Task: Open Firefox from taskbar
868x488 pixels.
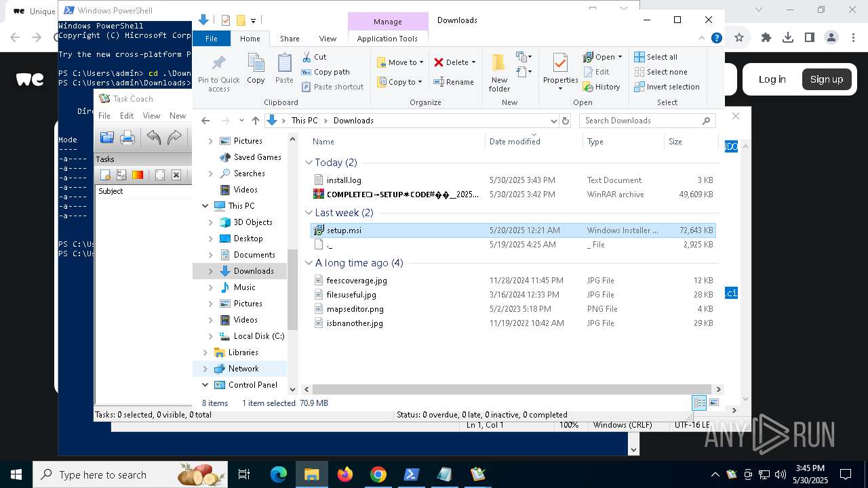Action: click(345, 474)
